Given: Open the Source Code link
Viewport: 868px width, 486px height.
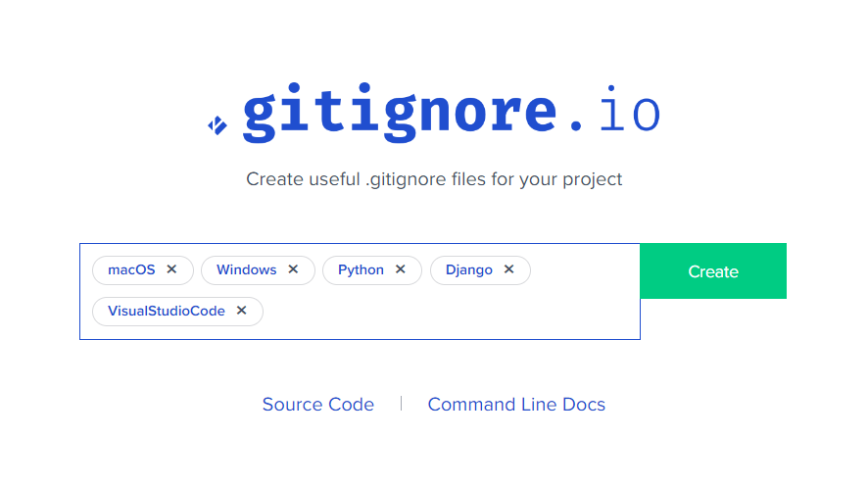Looking at the screenshot, I should [318, 404].
